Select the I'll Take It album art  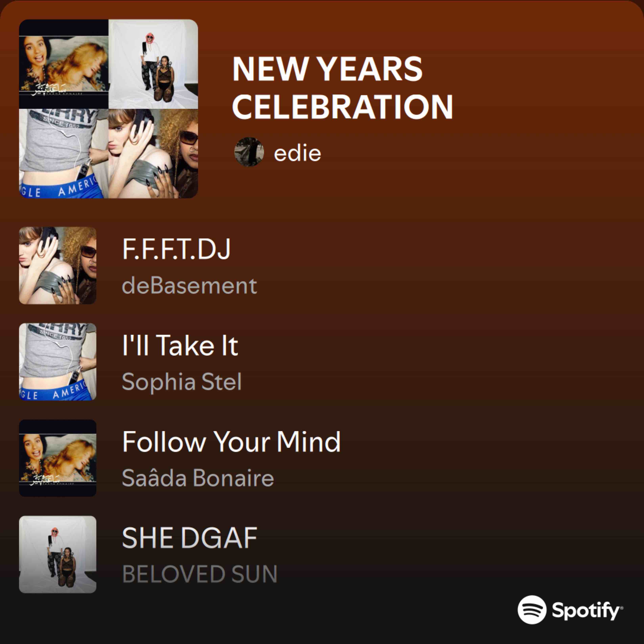[58, 362]
